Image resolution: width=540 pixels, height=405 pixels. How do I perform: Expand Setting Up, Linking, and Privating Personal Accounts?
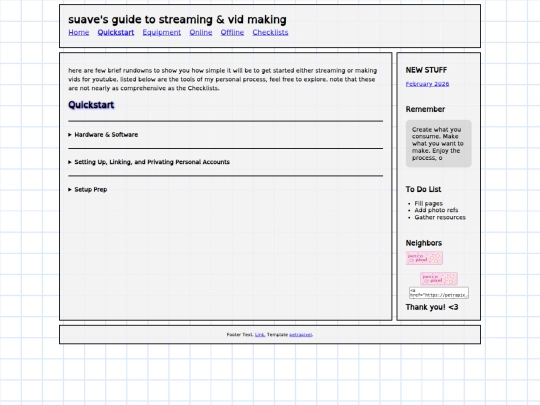point(149,162)
